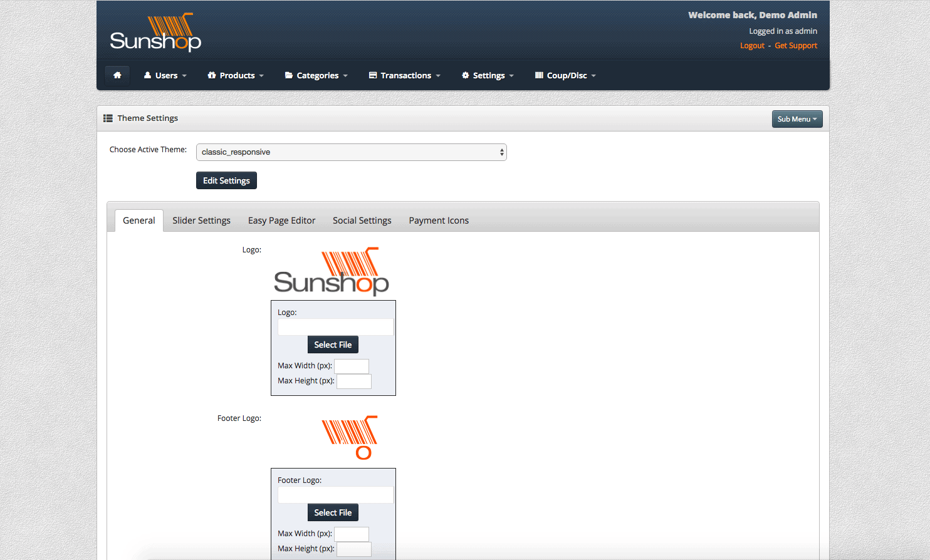Expand the Categories menu
The width and height of the screenshot is (930, 560).
coord(316,75)
